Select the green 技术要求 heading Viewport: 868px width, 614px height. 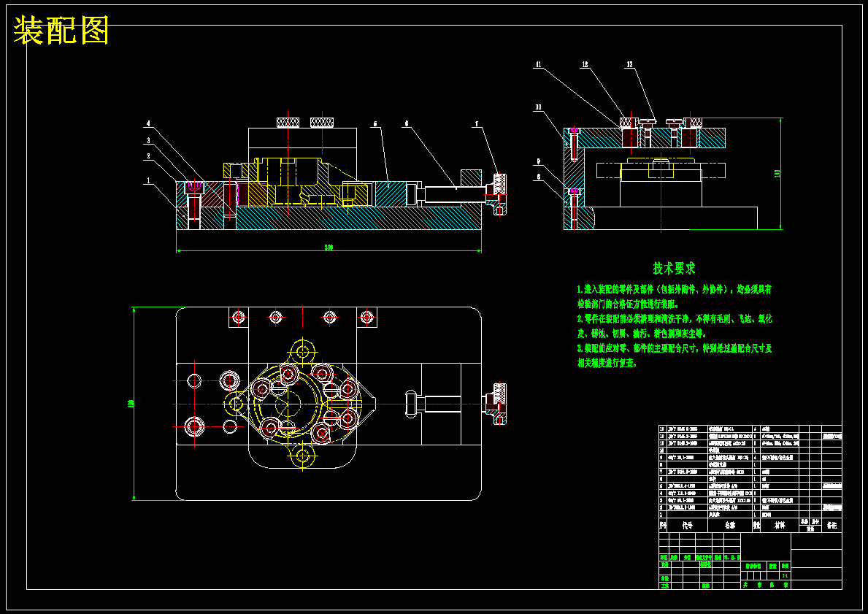(674, 269)
